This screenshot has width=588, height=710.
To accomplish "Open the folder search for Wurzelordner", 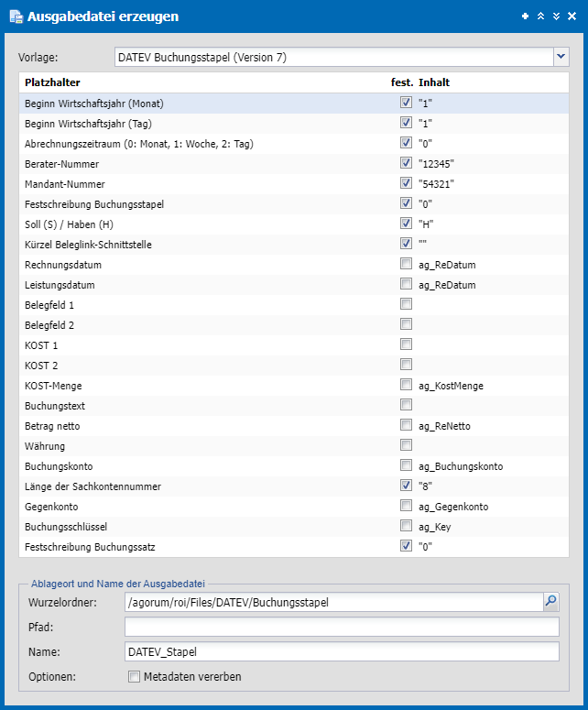I will click(550, 602).
